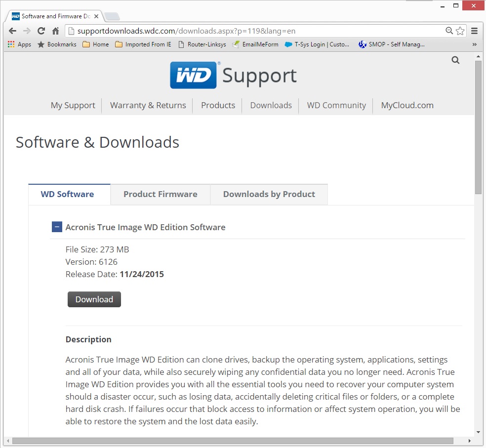Go to the home page via house icon
The width and height of the screenshot is (486, 448).
(55, 31)
